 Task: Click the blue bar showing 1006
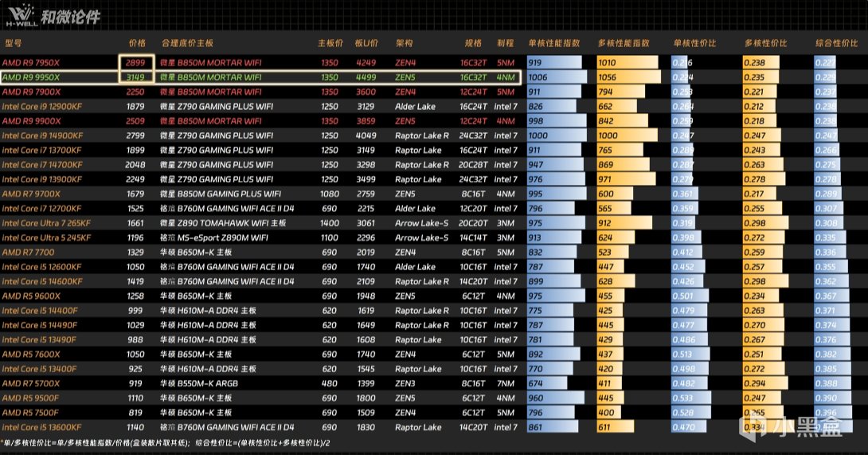point(557,77)
